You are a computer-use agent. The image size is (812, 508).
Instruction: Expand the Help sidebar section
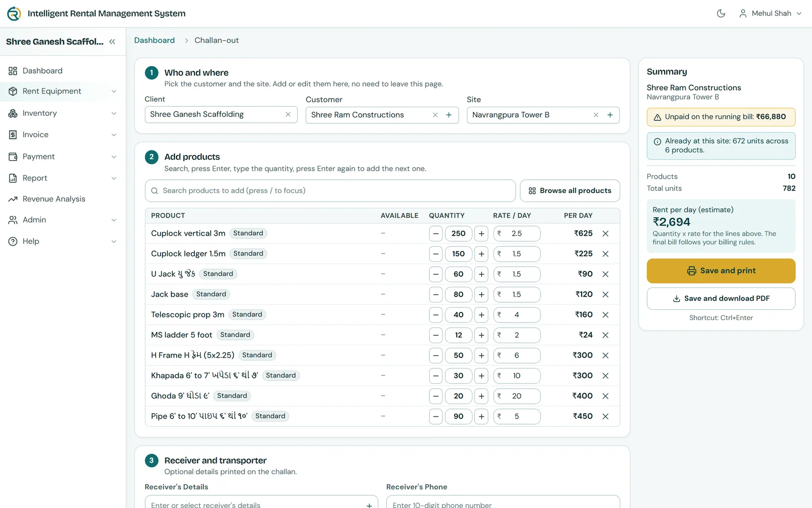63,241
